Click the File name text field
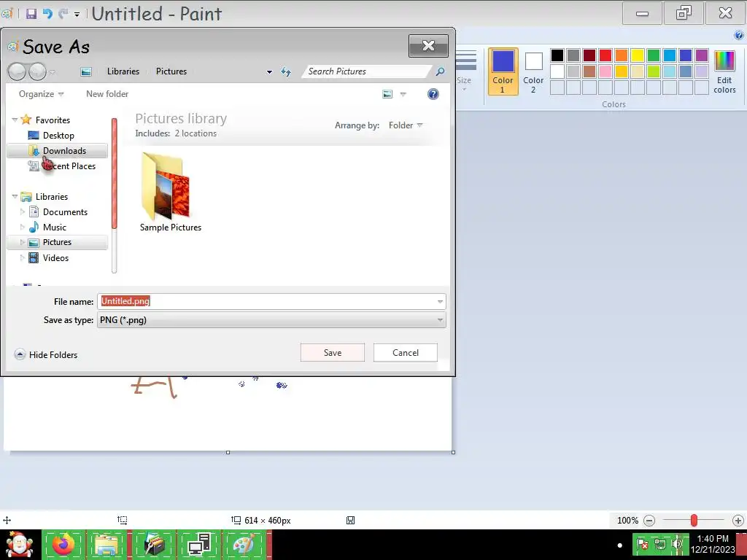Image resolution: width=747 pixels, height=560 pixels. click(x=267, y=301)
